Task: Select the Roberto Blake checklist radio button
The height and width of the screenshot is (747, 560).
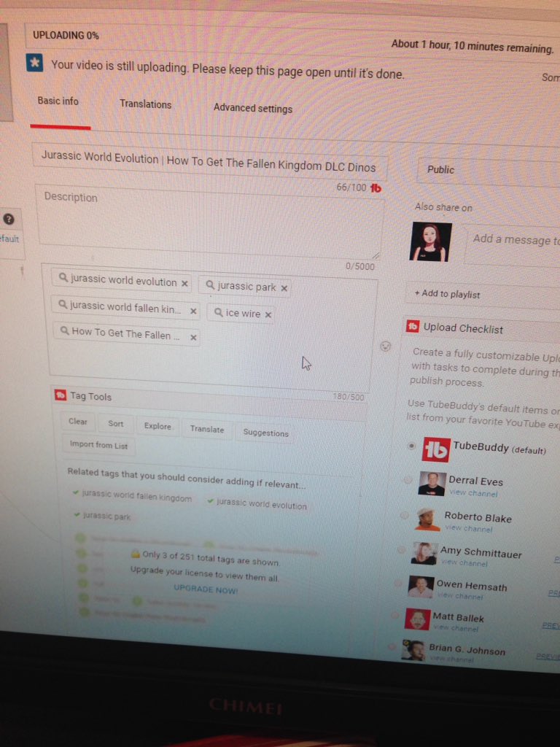Action: coord(404,515)
